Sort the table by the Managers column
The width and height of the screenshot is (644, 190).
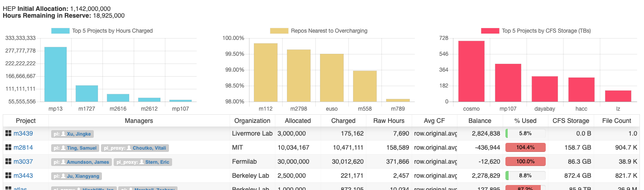point(139,121)
